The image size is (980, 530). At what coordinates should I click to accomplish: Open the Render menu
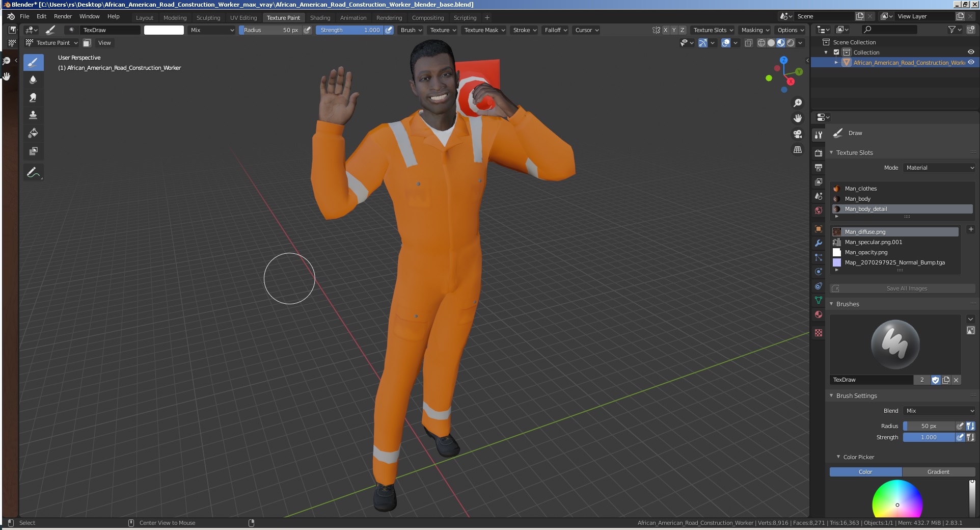point(63,16)
